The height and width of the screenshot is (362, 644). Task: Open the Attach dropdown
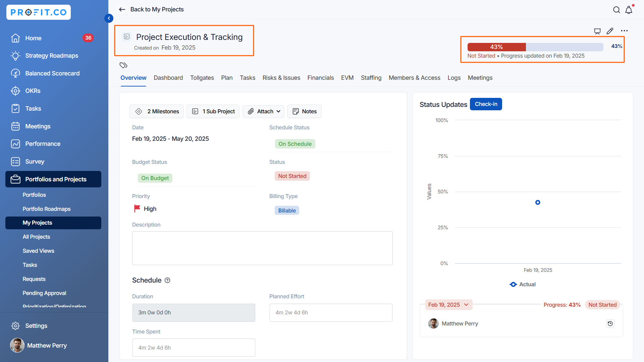click(264, 111)
